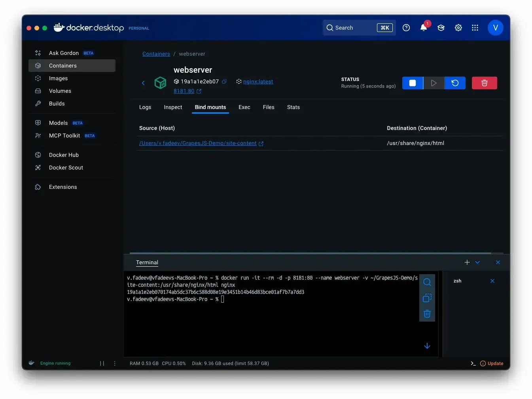Switch to the Exec tab
The width and height of the screenshot is (532, 399).
(x=244, y=107)
